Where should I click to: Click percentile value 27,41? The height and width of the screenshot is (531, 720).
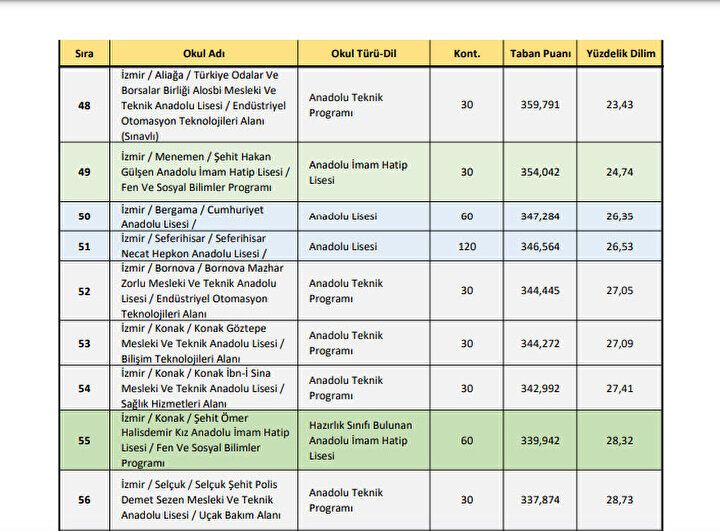(620, 389)
